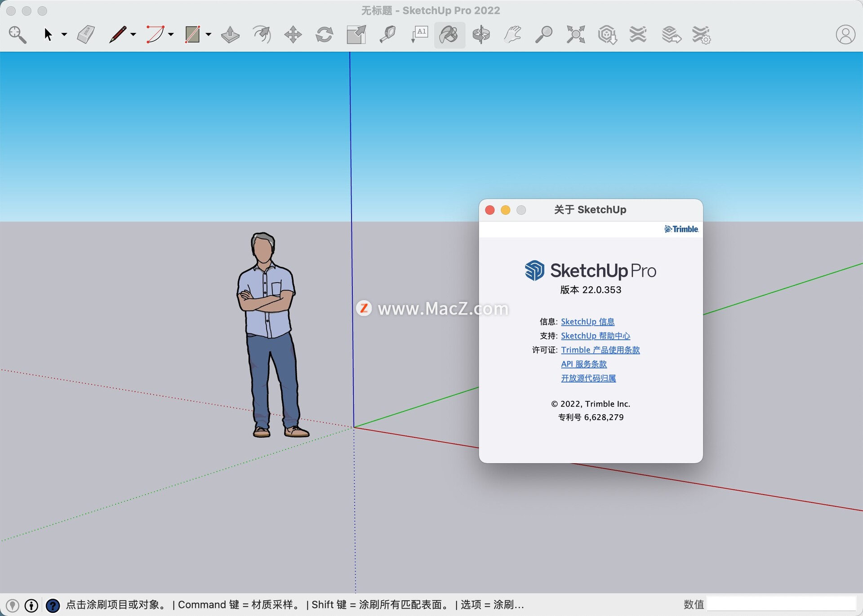Click the API 服务条款 link
Viewport: 863px width, 616px height.
click(583, 364)
